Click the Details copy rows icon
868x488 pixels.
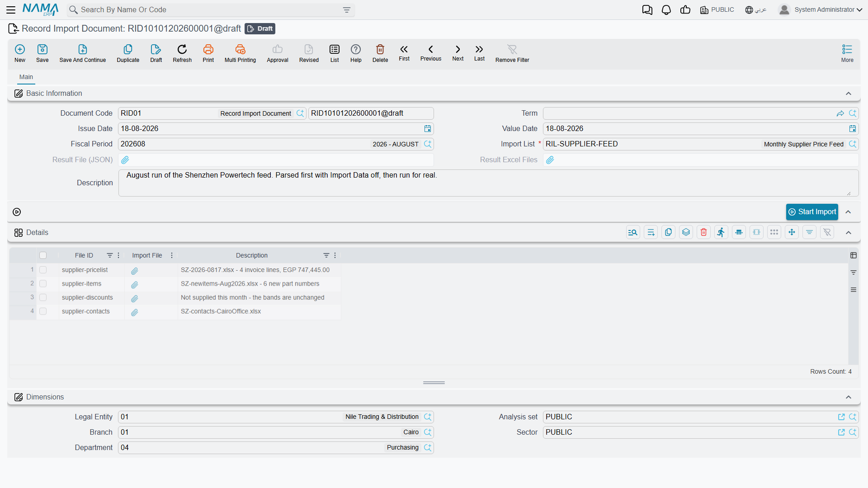[x=668, y=232]
